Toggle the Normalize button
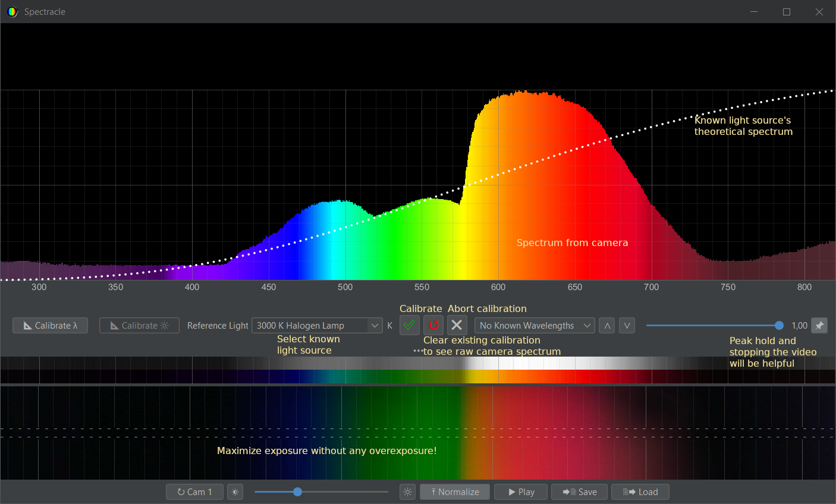The image size is (836, 504). click(x=455, y=492)
